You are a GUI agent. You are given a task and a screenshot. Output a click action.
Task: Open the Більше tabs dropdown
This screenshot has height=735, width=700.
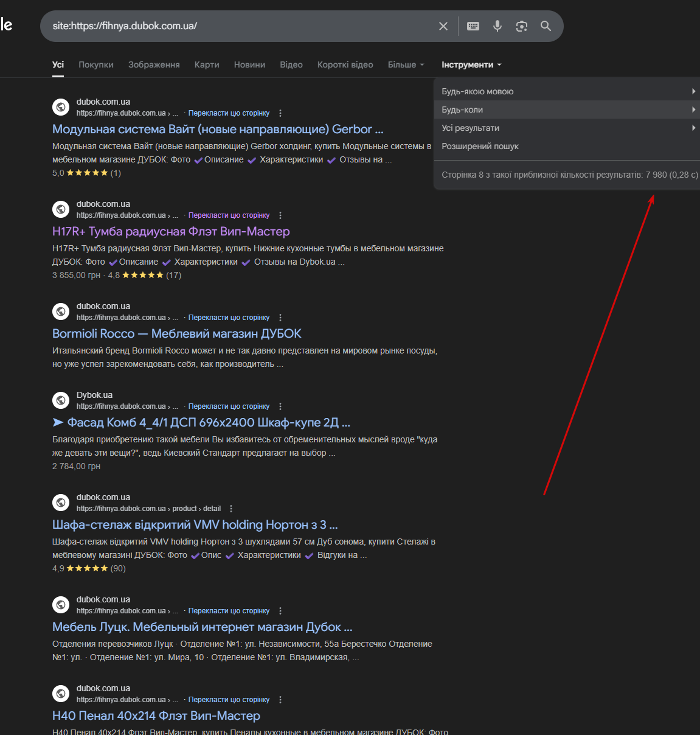(x=406, y=64)
